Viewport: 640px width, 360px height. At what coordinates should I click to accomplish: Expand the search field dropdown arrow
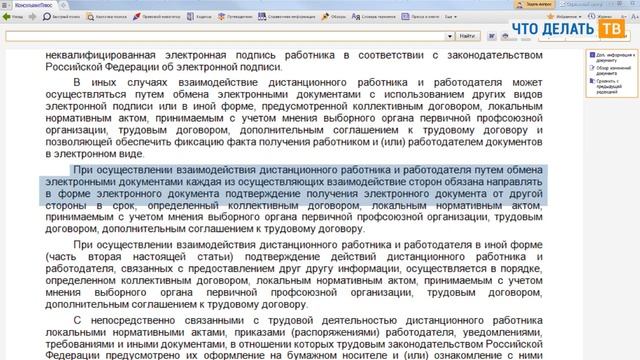click(x=449, y=36)
